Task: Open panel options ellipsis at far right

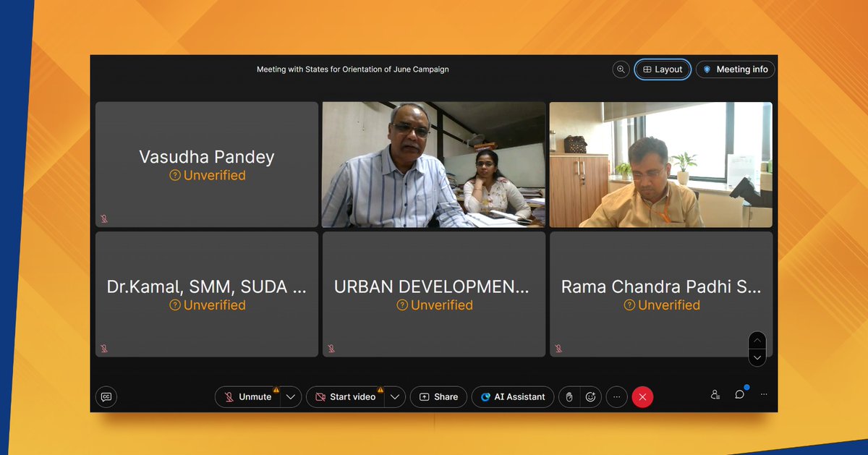Action: 764,395
